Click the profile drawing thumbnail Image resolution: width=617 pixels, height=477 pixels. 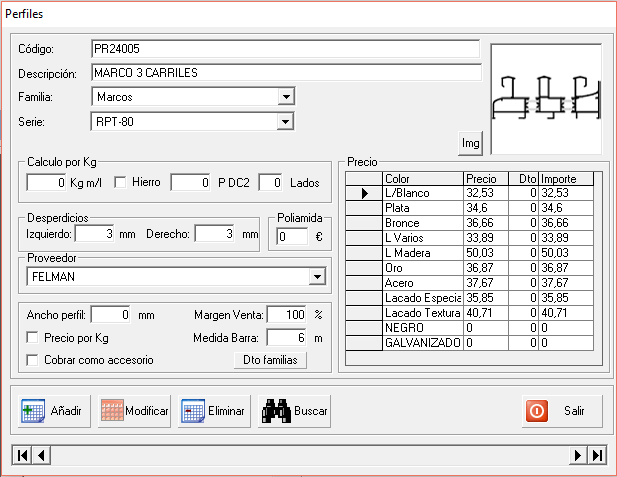click(545, 97)
